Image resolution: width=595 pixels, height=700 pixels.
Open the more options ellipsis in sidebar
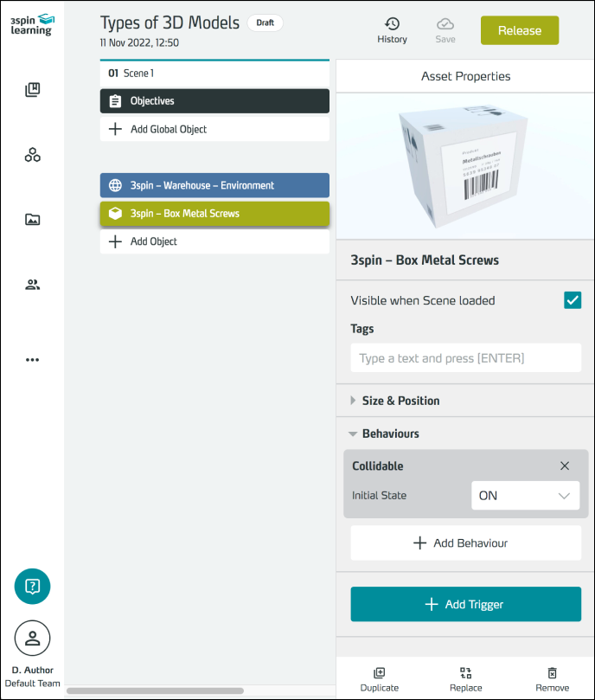(x=33, y=360)
